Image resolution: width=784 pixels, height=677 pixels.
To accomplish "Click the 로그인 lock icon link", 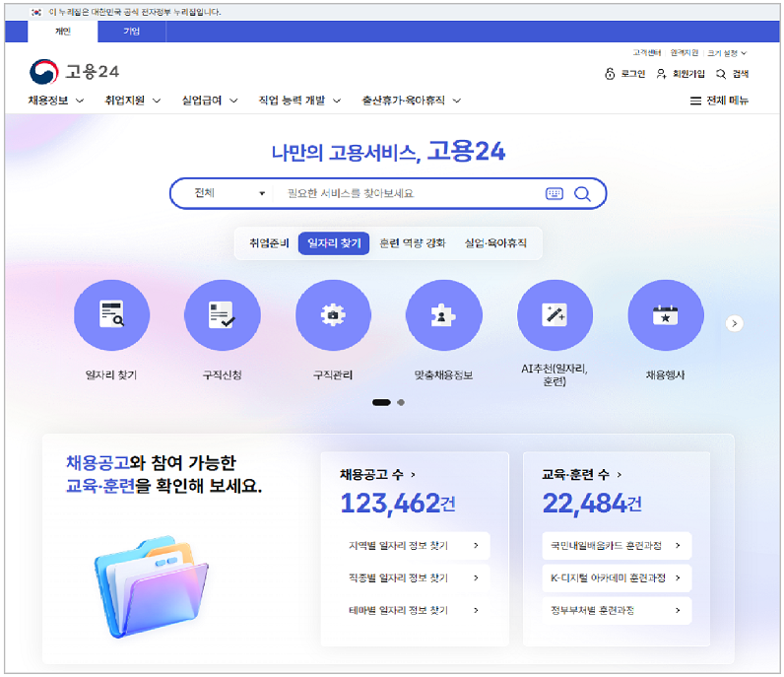I will click(625, 74).
